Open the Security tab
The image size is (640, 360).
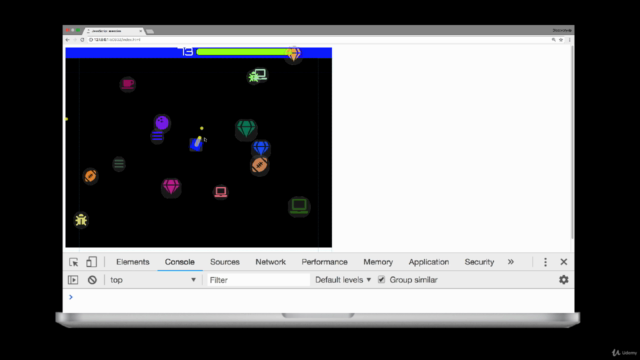coord(479,262)
